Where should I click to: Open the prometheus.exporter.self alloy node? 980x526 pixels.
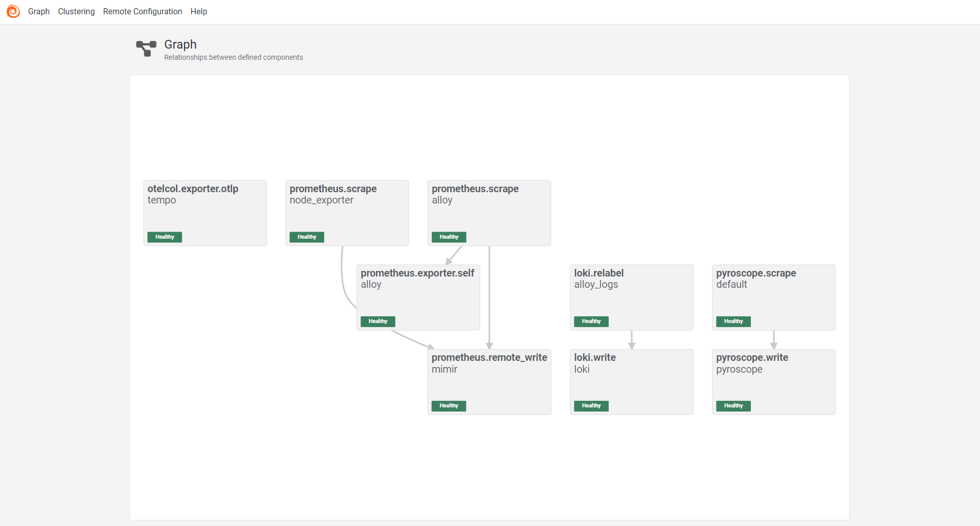click(418, 296)
